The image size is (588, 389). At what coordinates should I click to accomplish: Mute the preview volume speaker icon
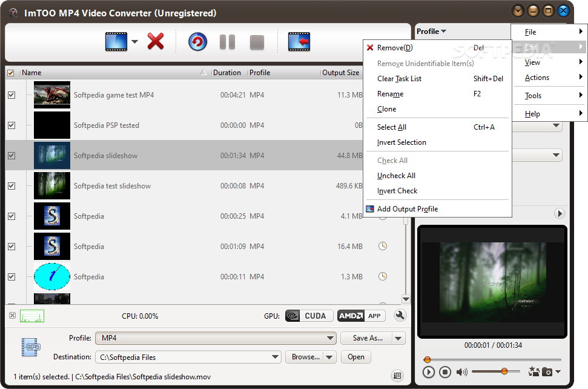[461, 372]
